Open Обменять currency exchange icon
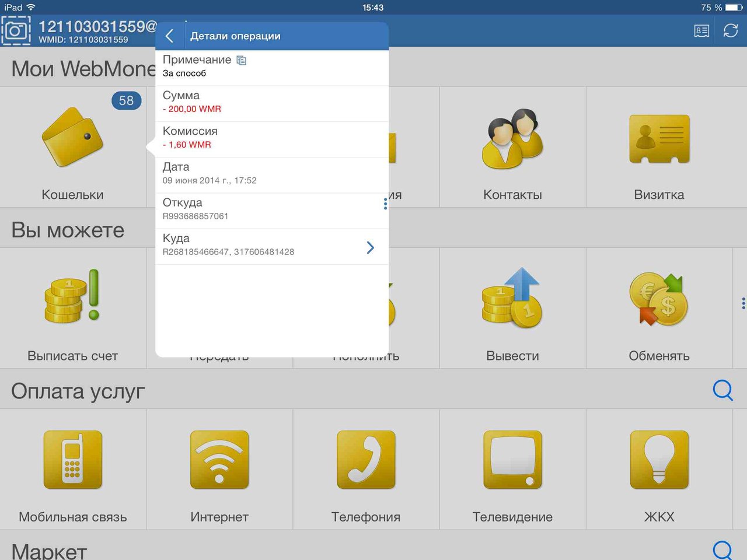Viewport: 747px width, 560px height. click(659, 298)
